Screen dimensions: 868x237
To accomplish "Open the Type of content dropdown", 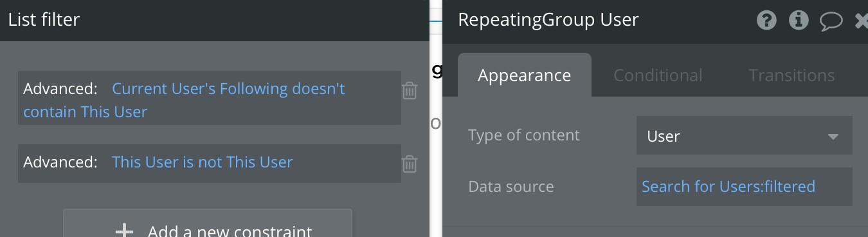I will click(x=745, y=136).
